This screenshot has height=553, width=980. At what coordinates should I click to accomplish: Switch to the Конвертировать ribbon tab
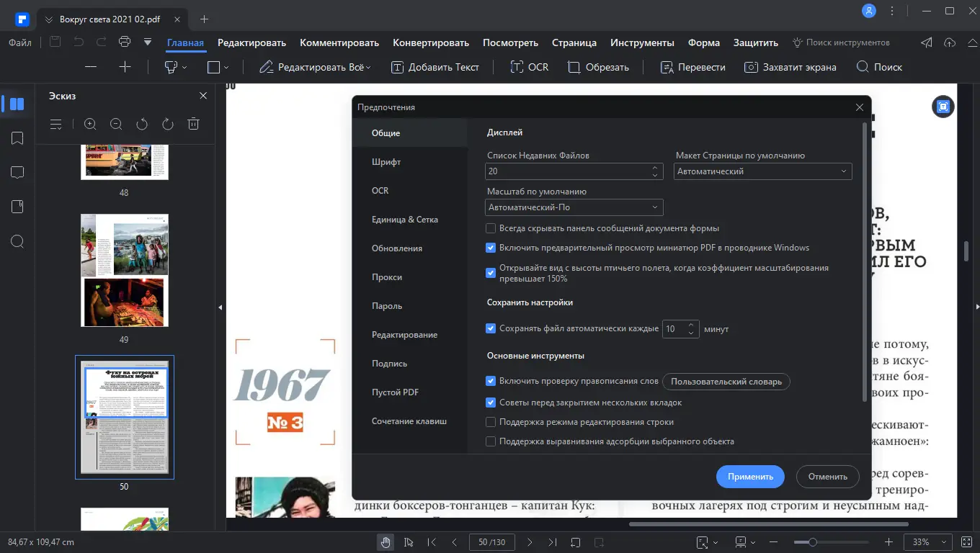click(x=430, y=42)
